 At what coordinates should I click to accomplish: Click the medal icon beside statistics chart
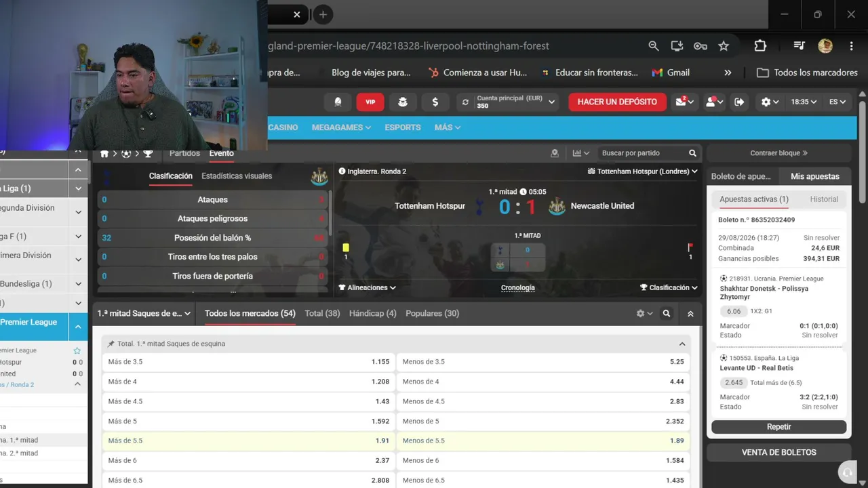555,153
